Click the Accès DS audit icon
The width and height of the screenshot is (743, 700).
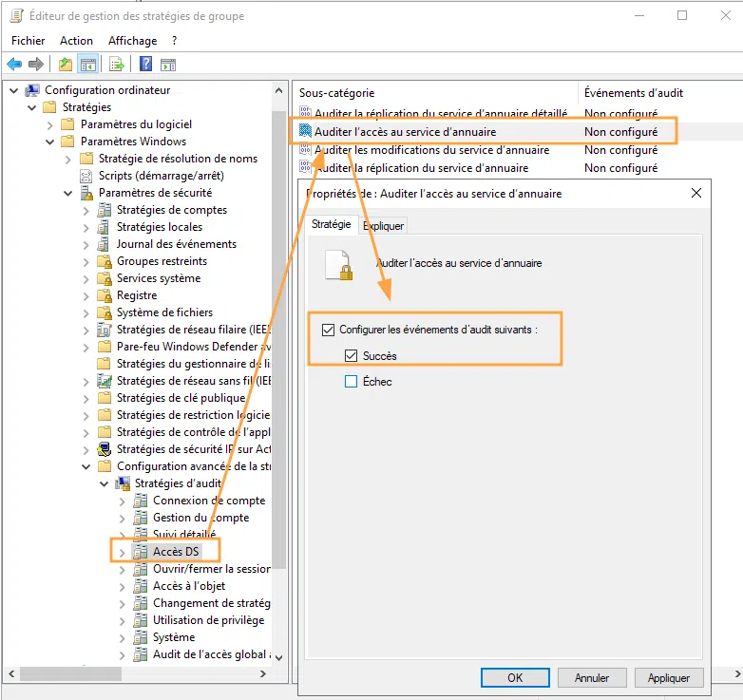coord(141,552)
